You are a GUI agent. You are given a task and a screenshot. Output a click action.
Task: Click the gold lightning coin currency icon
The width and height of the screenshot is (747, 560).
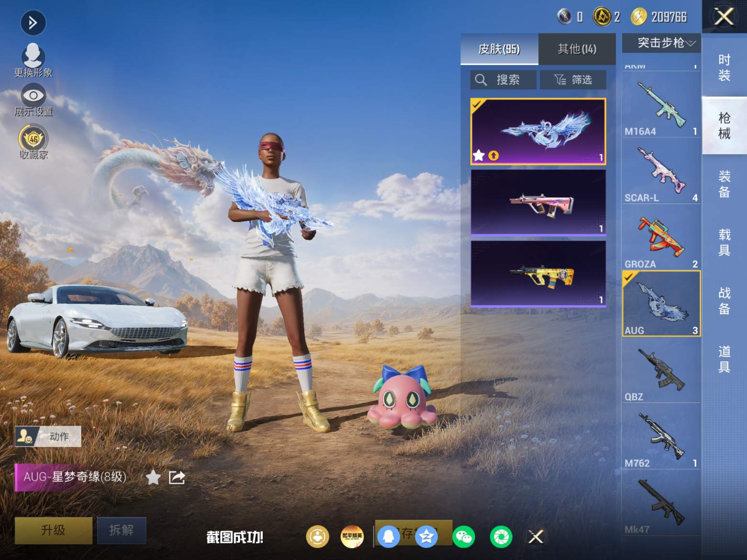(x=639, y=17)
